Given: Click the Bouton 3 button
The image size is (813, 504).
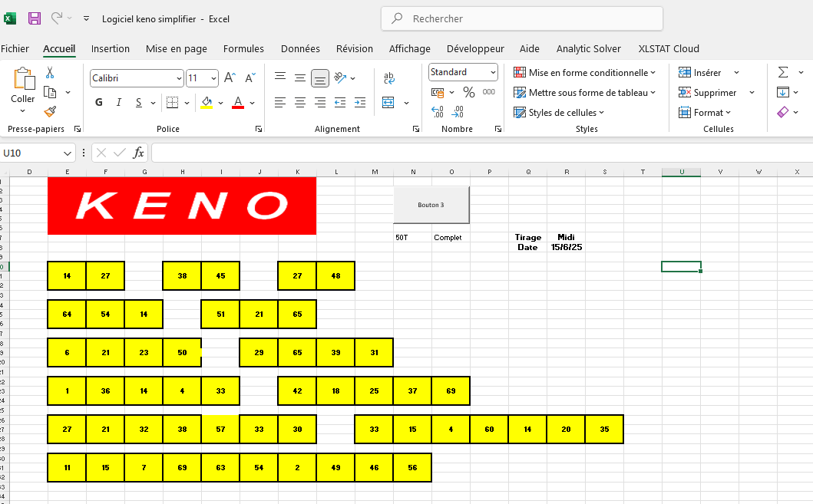Looking at the screenshot, I should [431, 205].
